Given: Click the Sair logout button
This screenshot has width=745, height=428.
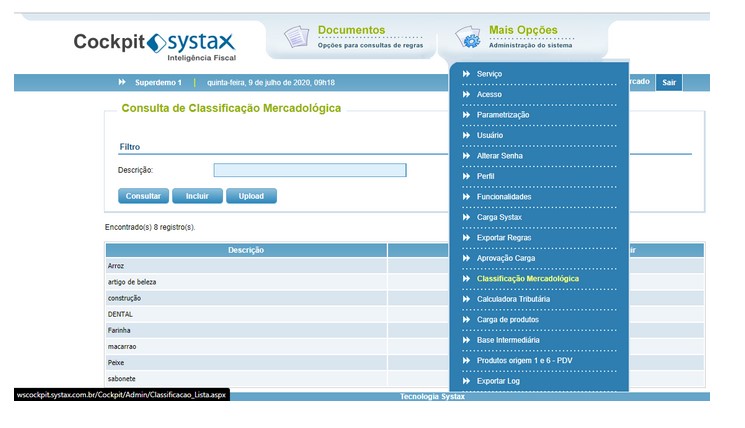Looking at the screenshot, I should click(669, 82).
